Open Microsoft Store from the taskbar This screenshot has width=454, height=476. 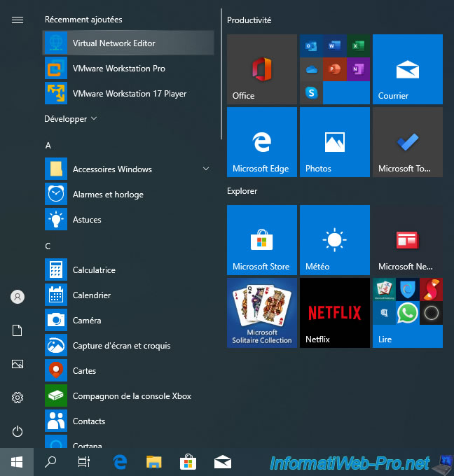pos(188,462)
